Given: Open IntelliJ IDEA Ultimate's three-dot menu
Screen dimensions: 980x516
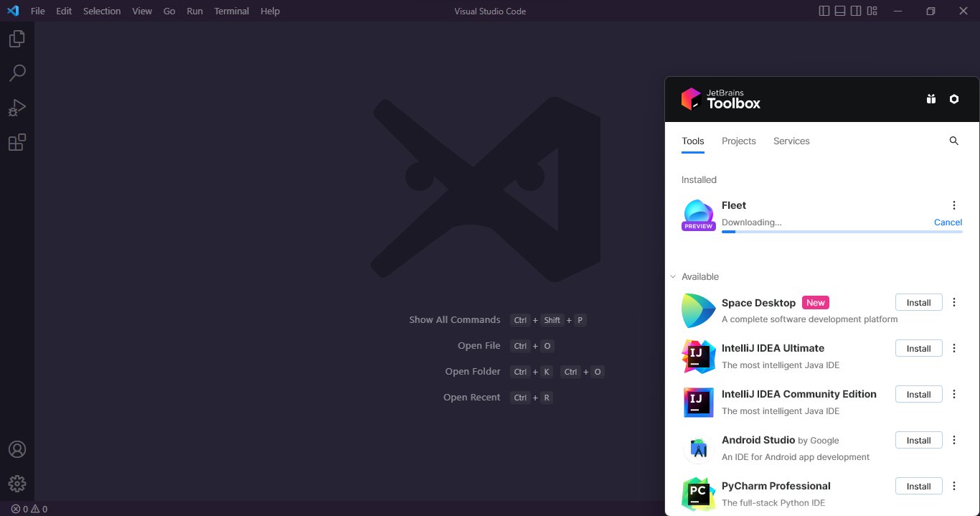Looking at the screenshot, I should point(954,348).
